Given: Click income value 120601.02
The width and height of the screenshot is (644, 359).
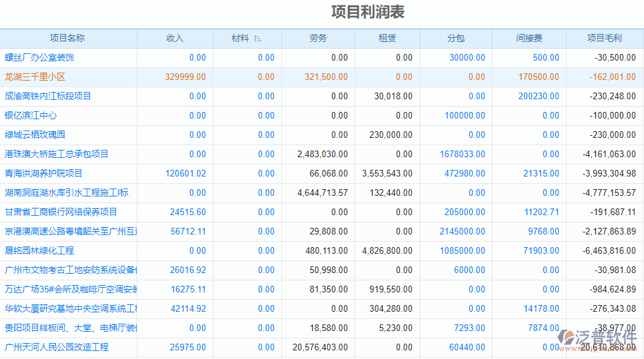Looking at the screenshot, I should [x=186, y=174].
